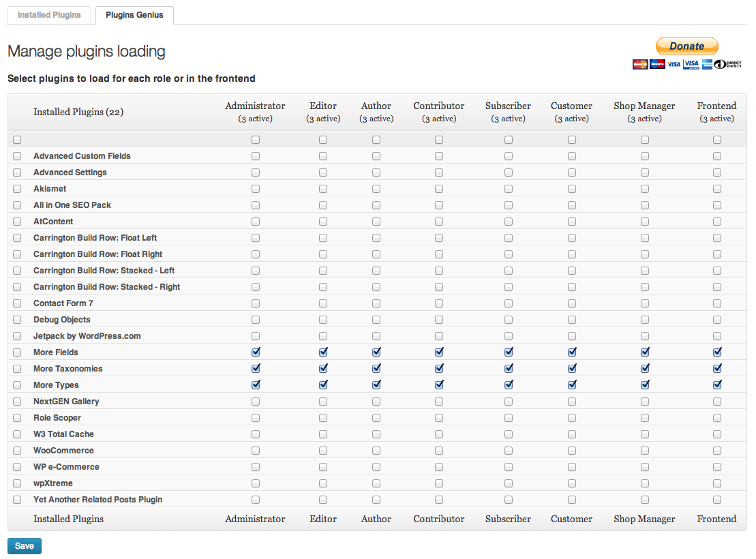Viewport: 756px width, 559px height.
Task: Check WooCommerce for the Shop Manager role
Action: click(x=645, y=451)
